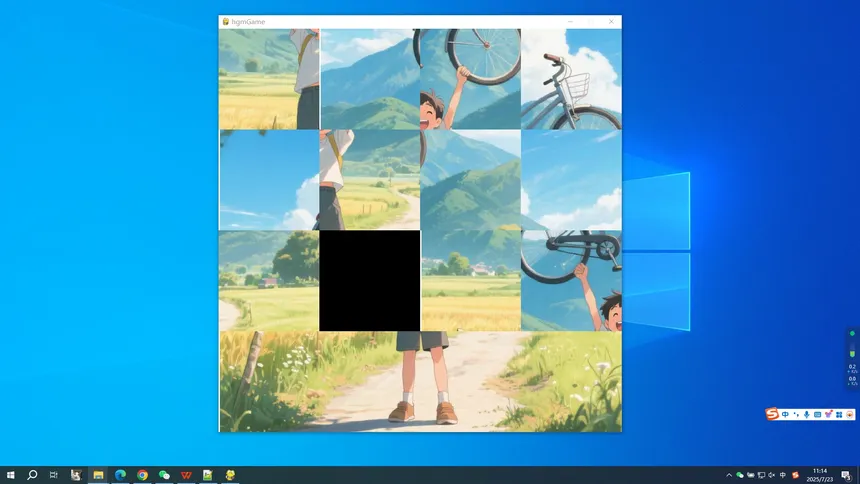Click the fence post and grass tile
Image resolution: width=860 pixels, height=484 pixels.
[x=269, y=381]
